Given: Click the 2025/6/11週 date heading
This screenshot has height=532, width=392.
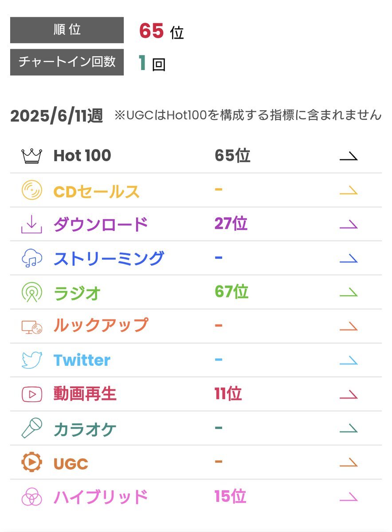Looking at the screenshot, I should click(x=57, y=116).
